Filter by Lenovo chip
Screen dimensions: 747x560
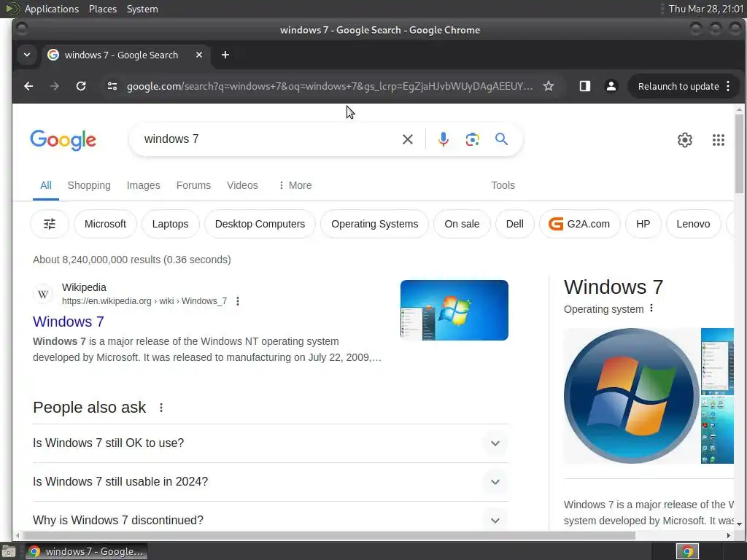693,224
